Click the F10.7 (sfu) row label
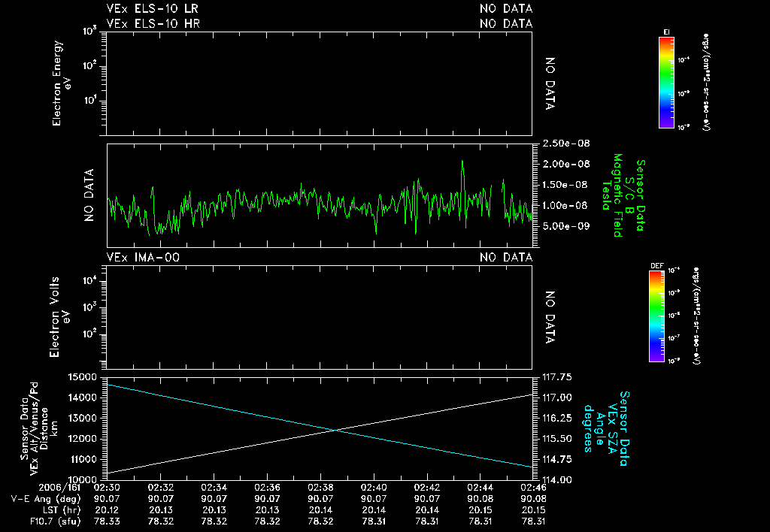 (54, 521)
